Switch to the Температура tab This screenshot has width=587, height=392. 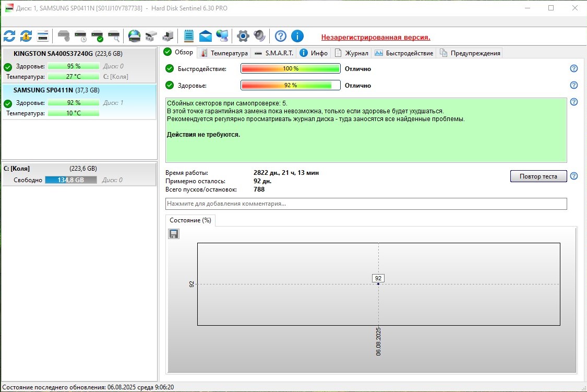point(224,53)
